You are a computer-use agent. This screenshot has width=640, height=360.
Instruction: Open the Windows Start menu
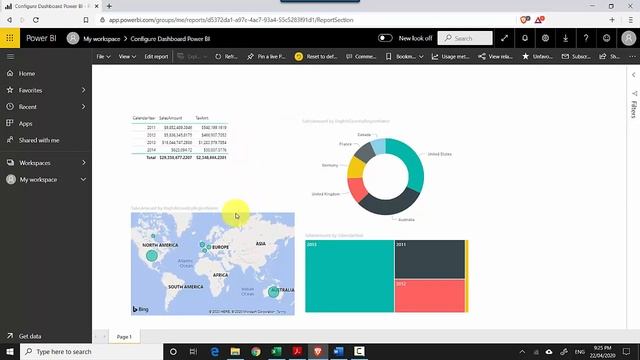pos(10,351)
